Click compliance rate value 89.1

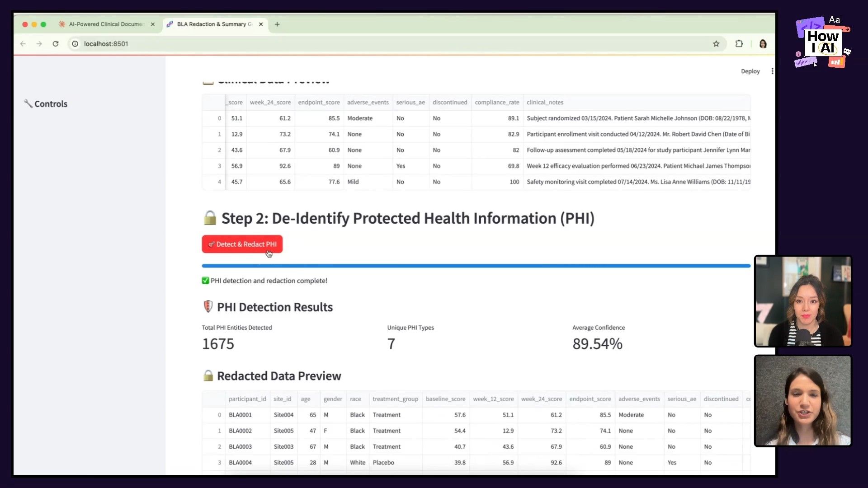(x=497, y=118)
